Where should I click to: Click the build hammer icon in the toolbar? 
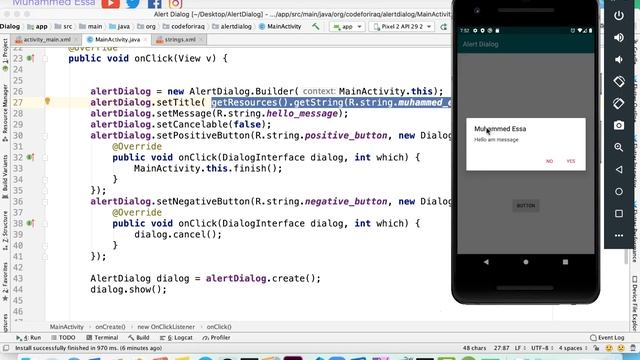point(316,27)
